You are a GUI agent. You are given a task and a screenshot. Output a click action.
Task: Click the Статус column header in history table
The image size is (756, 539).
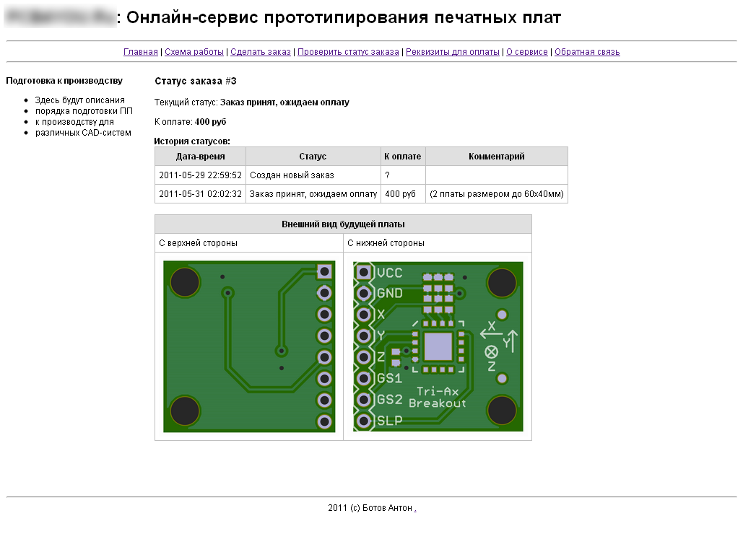[313, 157]
